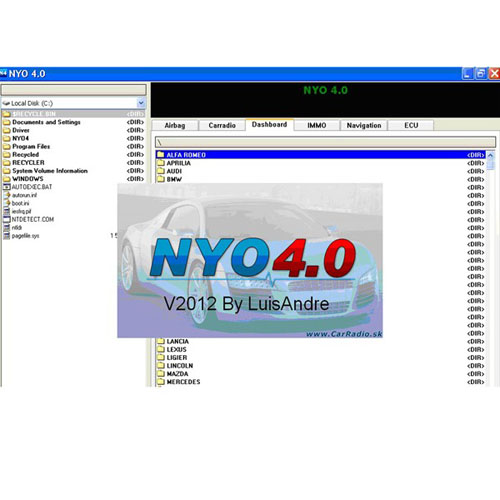Click the AUTOEXEC.BAT file icon
The width and height of the screenshot is (500, 500).
(x=7, y=187)
